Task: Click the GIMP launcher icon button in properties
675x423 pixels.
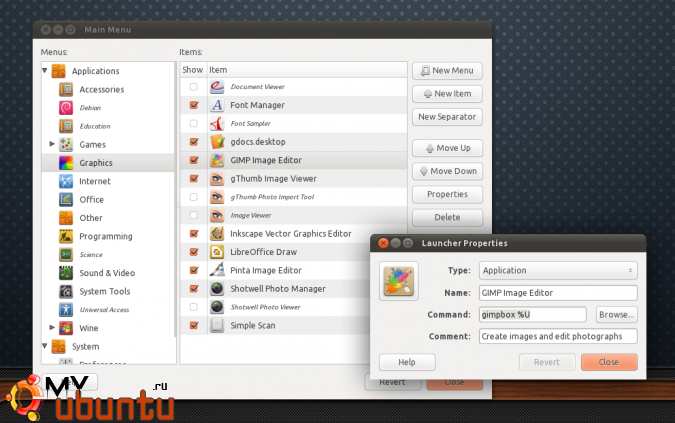Action: click(x=400, y=281)
